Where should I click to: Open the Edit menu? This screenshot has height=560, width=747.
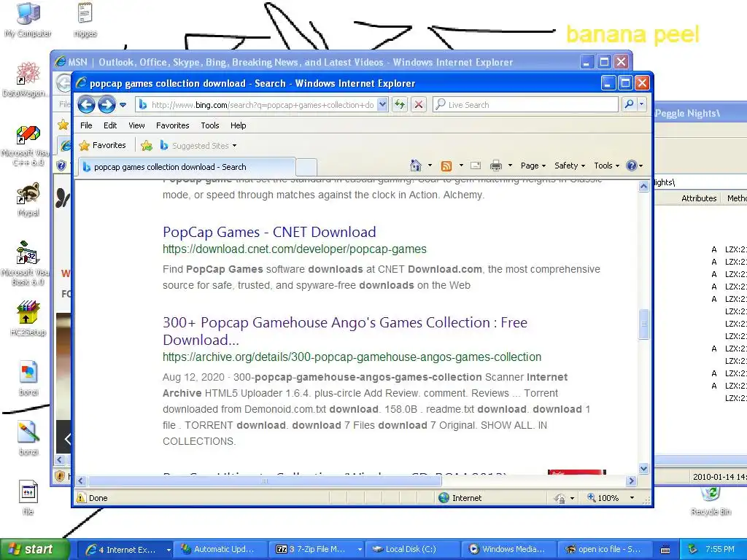[110, 125]
